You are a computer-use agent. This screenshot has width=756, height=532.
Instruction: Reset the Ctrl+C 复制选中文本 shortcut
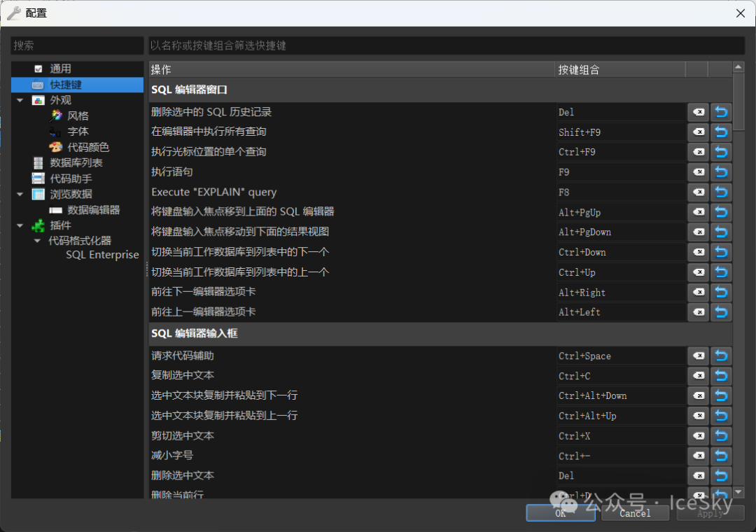721,376
